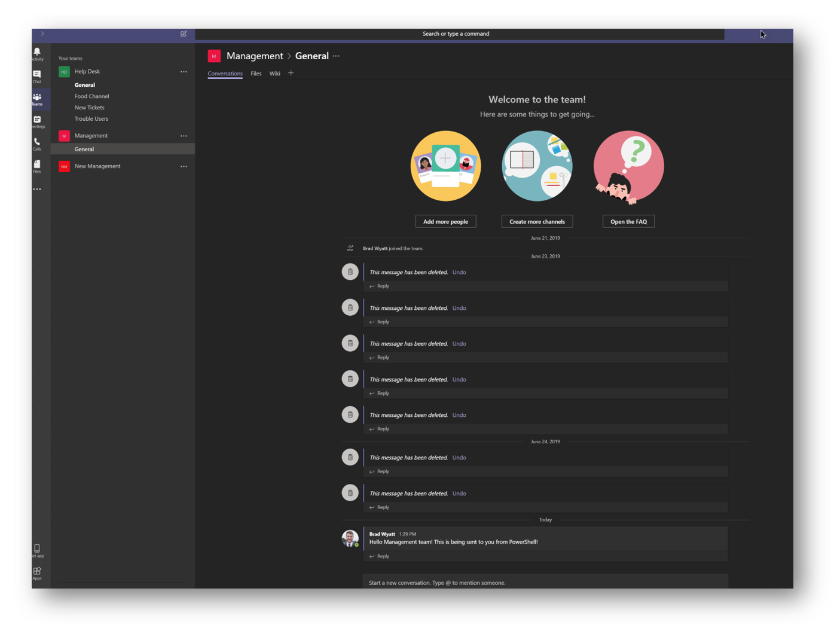Click in Start a new conversation box

tap(545, 582)
